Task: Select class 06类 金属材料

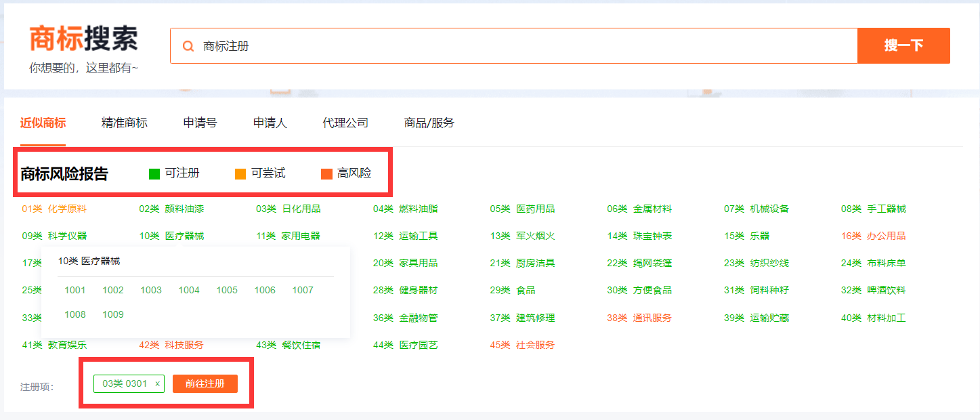Action: coord(639,209)
